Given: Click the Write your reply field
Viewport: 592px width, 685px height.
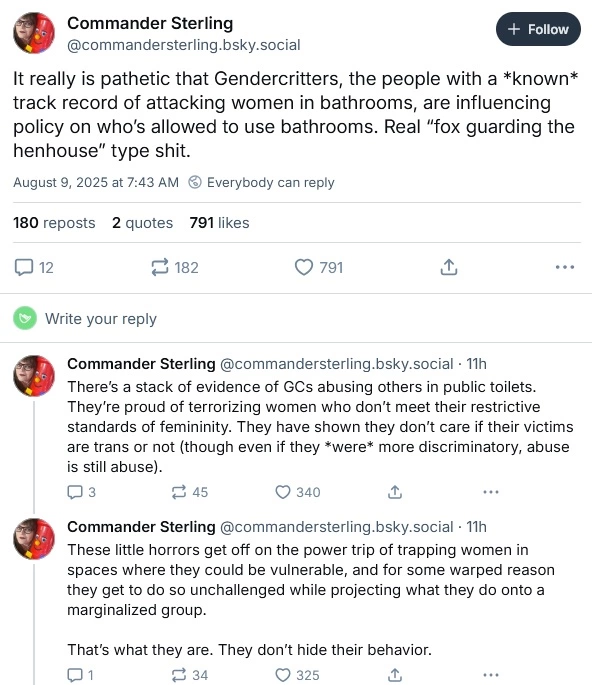Looking at the screenshot, I should [296, 318].
